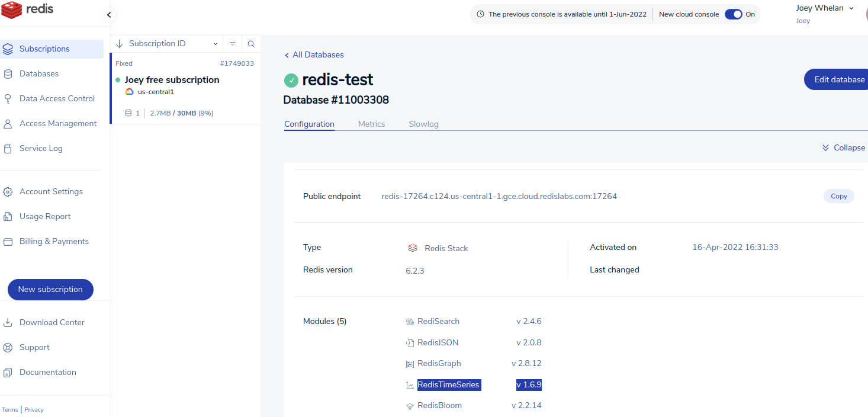Click the Service Log icon
This screenshot has height=417, width=868.
pos(8,149)
